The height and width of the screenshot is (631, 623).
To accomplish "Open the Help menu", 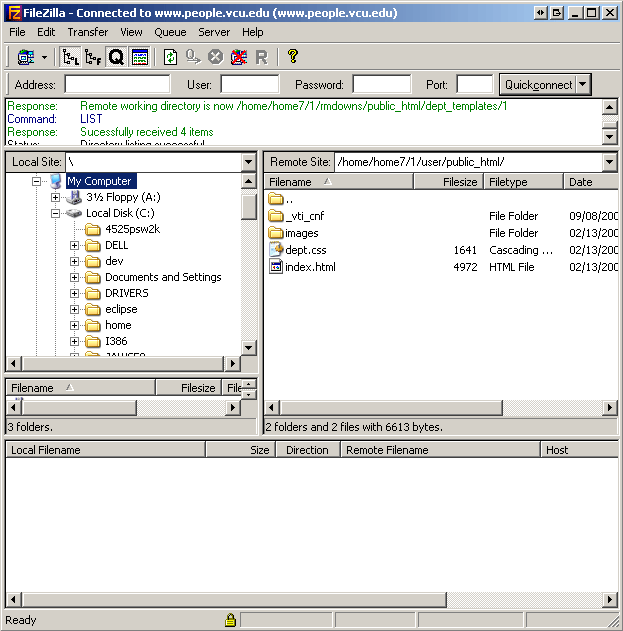I will [253, 32].
